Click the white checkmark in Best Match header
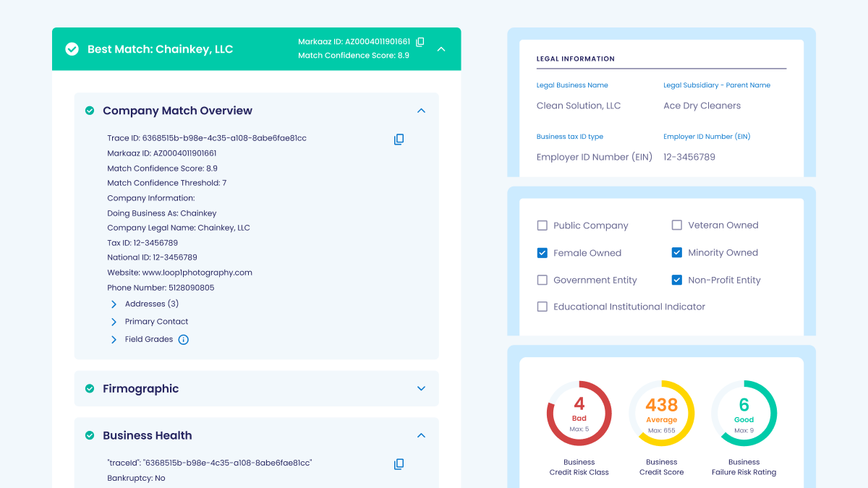The image size is (868, 488). click(71, 49)
